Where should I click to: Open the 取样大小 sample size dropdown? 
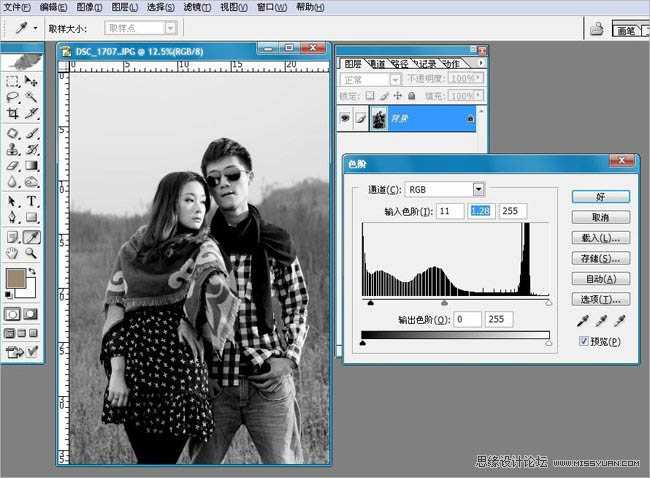(170, 28)
